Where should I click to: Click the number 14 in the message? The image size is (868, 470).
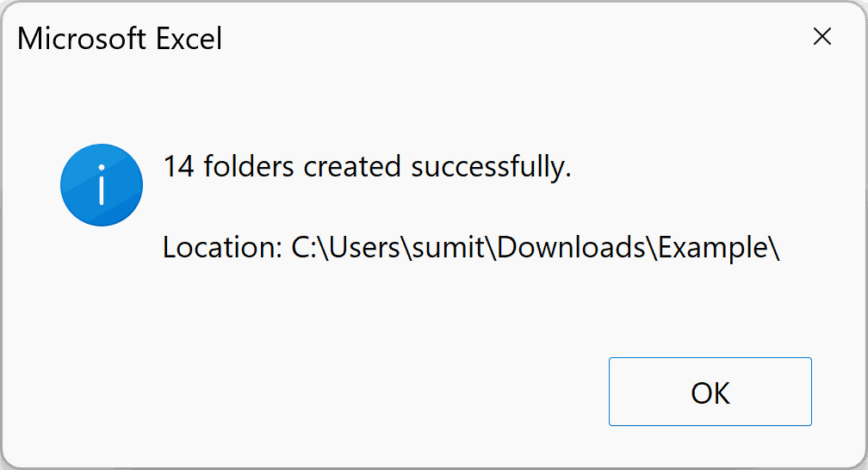click(x=178, y=166)
